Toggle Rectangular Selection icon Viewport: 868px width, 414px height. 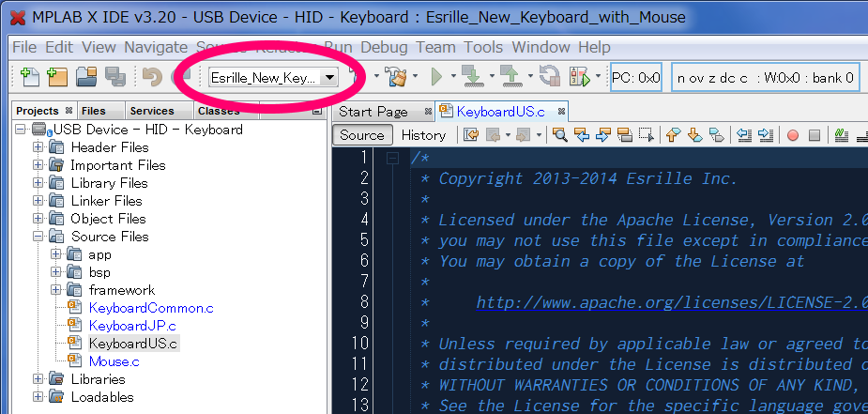click(646, 135)
